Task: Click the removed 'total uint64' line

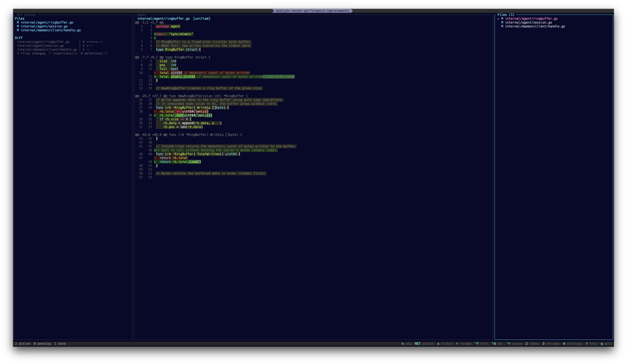Action: coord(202,73)
